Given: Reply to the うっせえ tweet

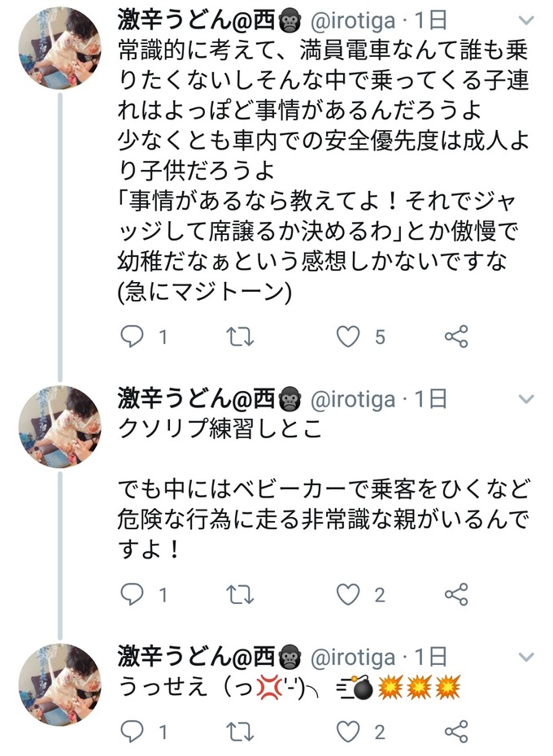Looking at the screenshot, I should tap(132, 732).
